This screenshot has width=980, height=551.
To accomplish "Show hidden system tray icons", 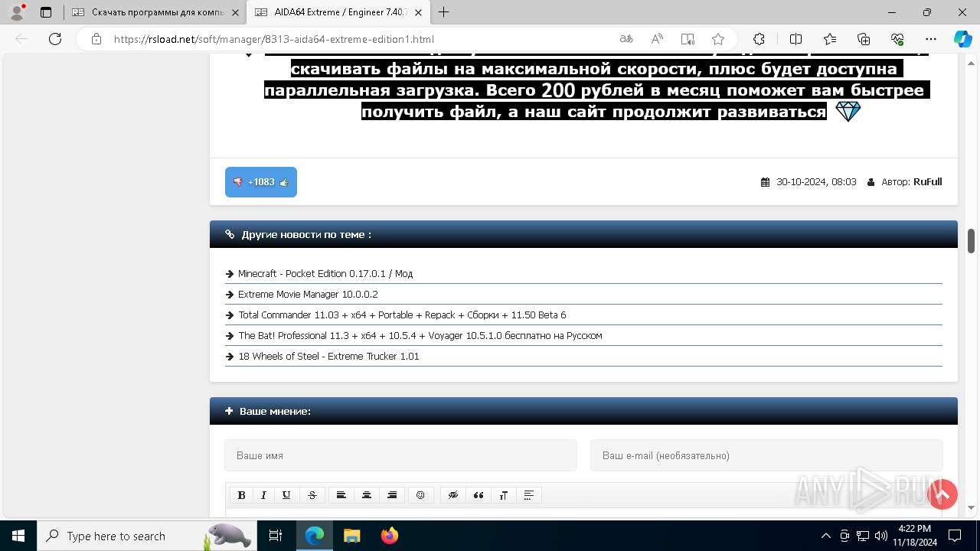I will coord(825,536).
